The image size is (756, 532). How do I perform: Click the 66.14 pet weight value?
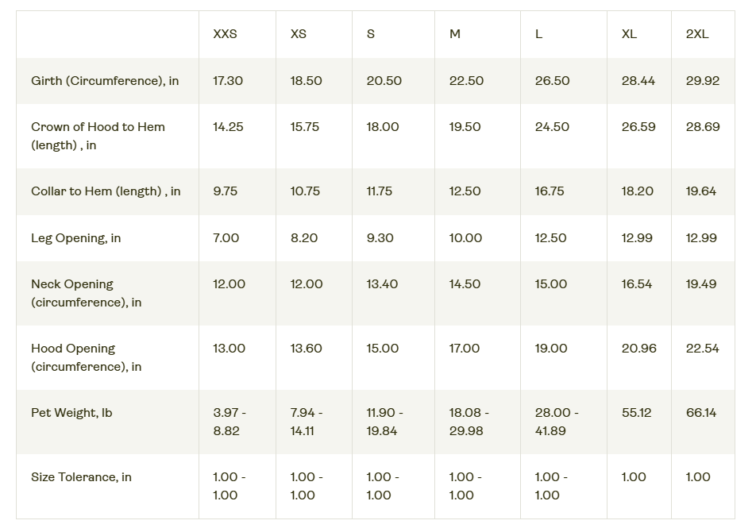click(701, 413)
